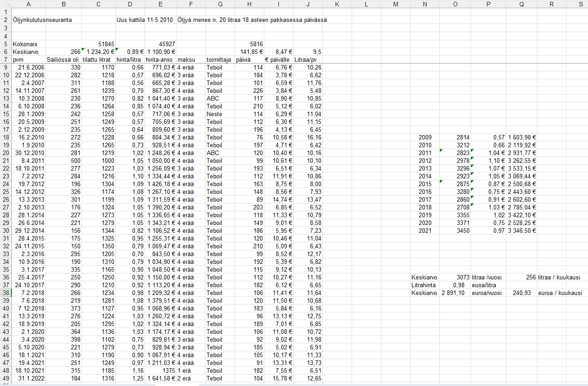Select 'ABC' supplier in the 30.12.2010 row
This screenshot has height=386, width=588.
tap(220, 153)
